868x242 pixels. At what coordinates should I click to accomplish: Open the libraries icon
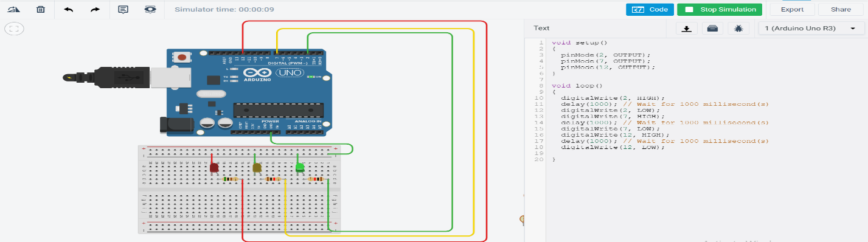tap(712, 29)
